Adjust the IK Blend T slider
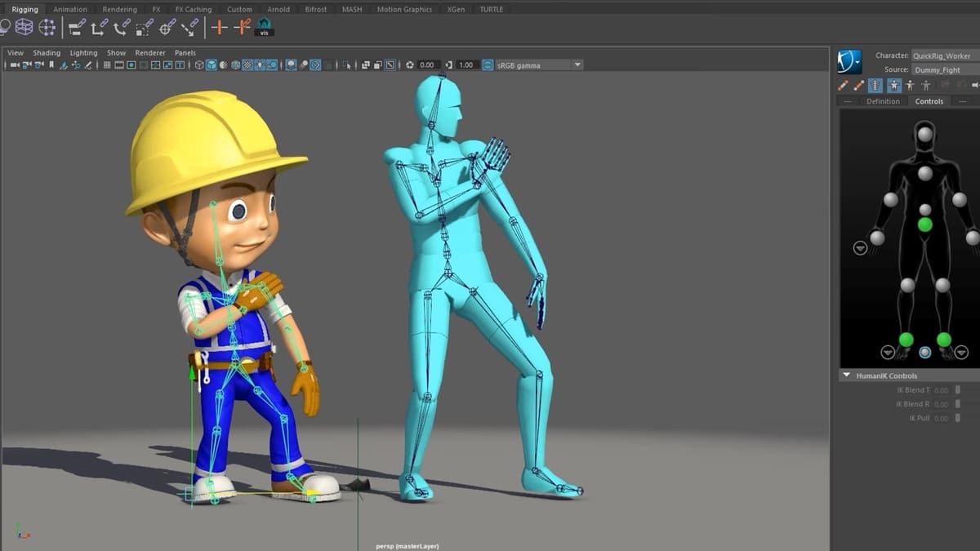 tap(957, 390)
